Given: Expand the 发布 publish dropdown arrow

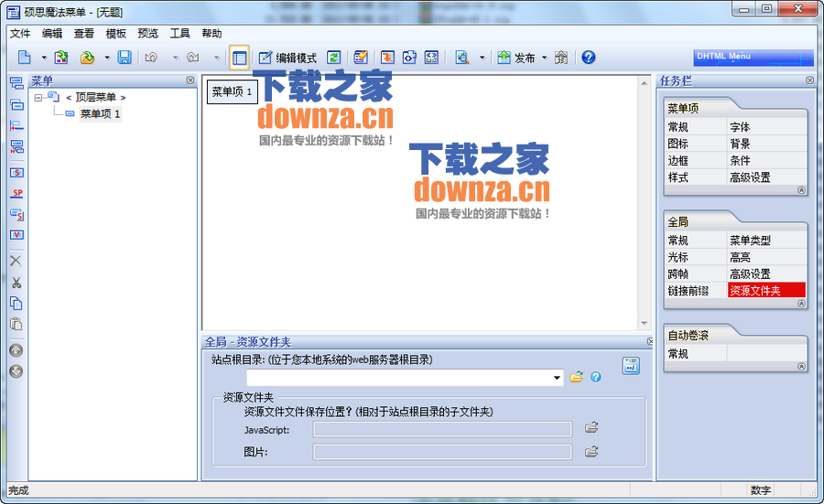Looking at the screenshot, I should (x=545, y=58).
